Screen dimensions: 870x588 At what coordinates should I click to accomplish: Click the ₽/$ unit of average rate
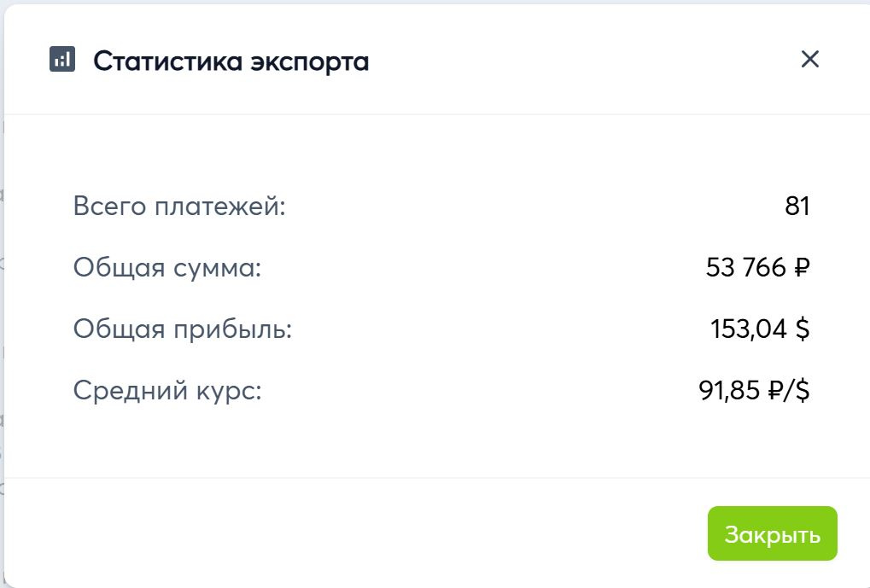788,391
